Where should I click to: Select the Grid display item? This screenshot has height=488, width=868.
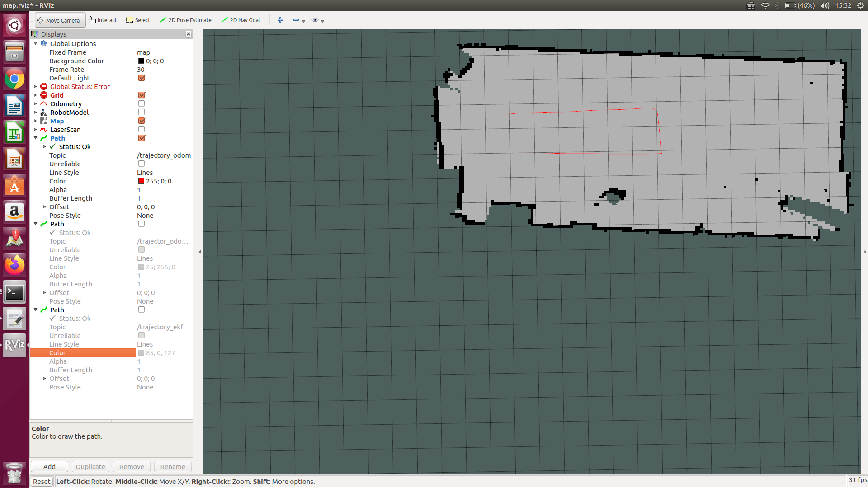(57, 95)
